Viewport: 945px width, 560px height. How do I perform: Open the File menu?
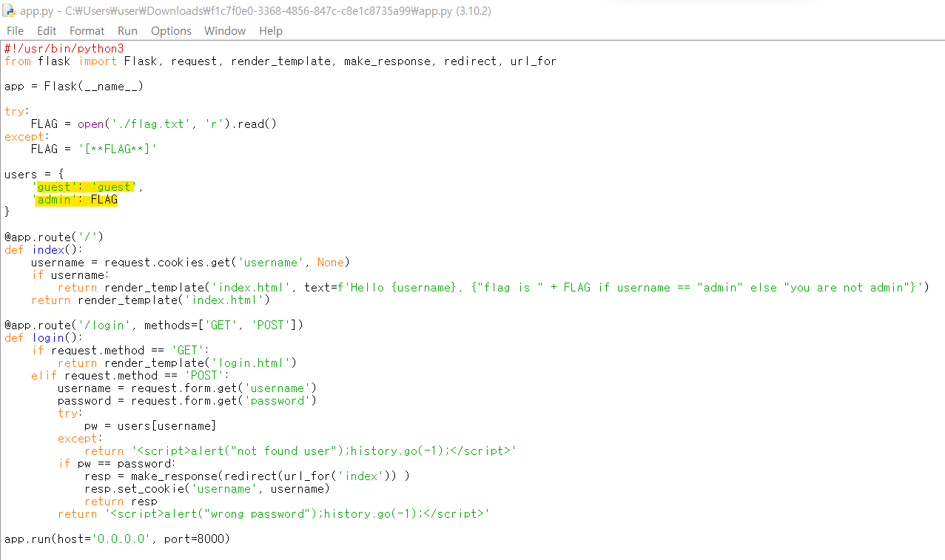[x=15, y=30]
